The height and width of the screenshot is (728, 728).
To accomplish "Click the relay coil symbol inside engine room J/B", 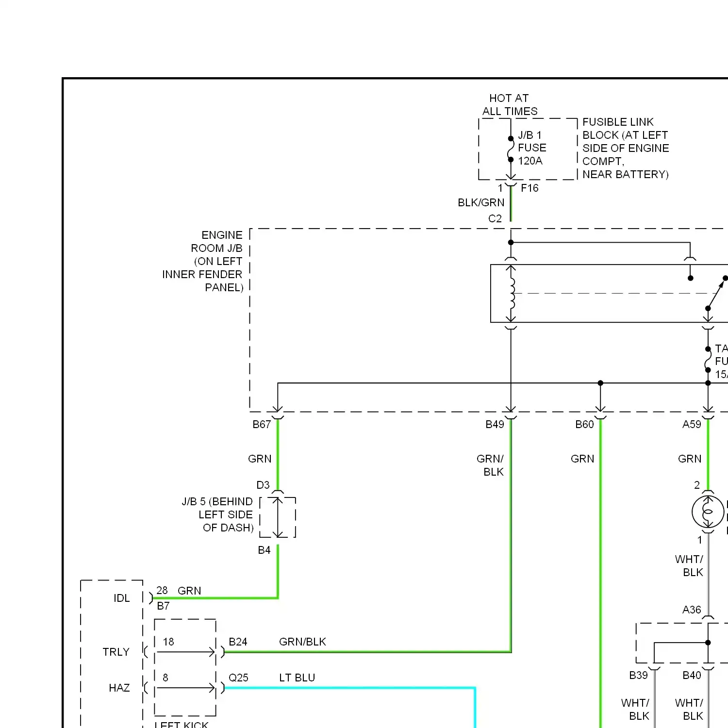I will 511,293.
